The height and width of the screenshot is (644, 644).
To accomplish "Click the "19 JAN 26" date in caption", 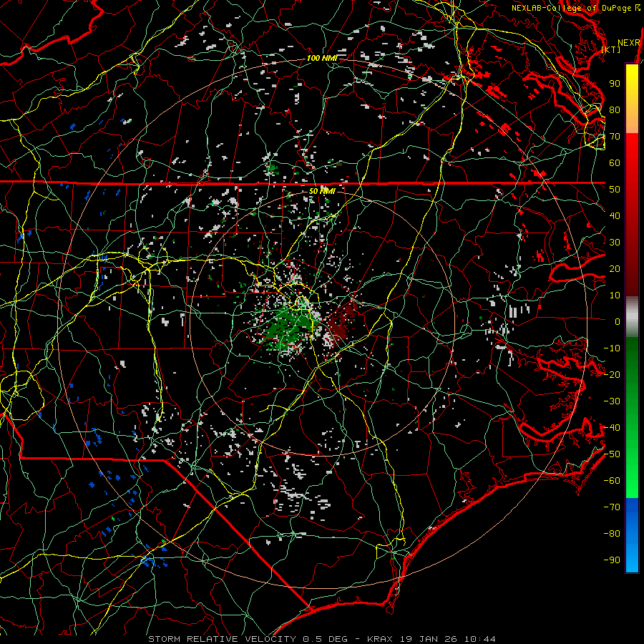I will pos(429,639).
